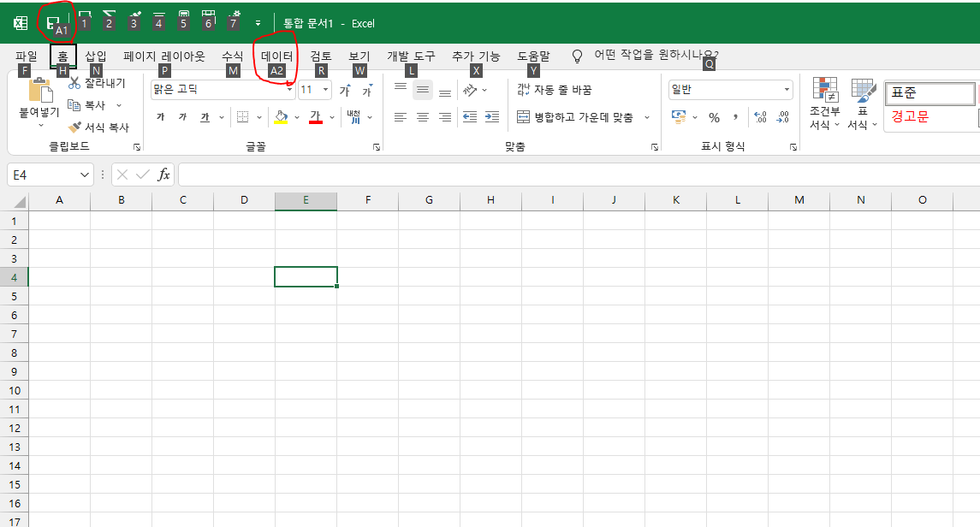Switch to the 수식 tab
980x527 pixels.
(233, 56)
